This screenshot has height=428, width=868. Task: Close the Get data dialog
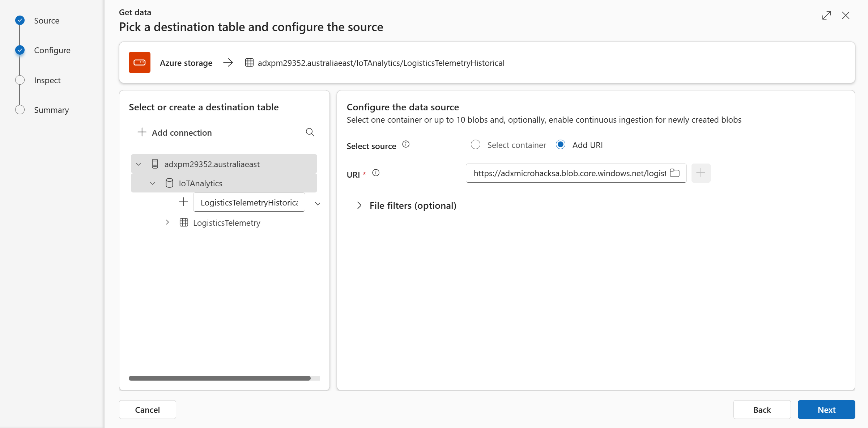click(x=846, y=16)
